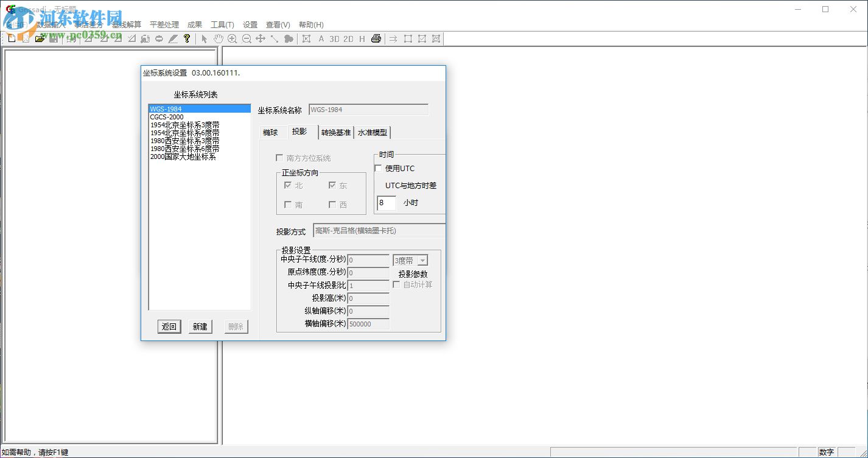The height and width of the screenshot is (458, 868).
Task: Select CGCS-2000 in coordinate system list
Action: click(200, 117)
